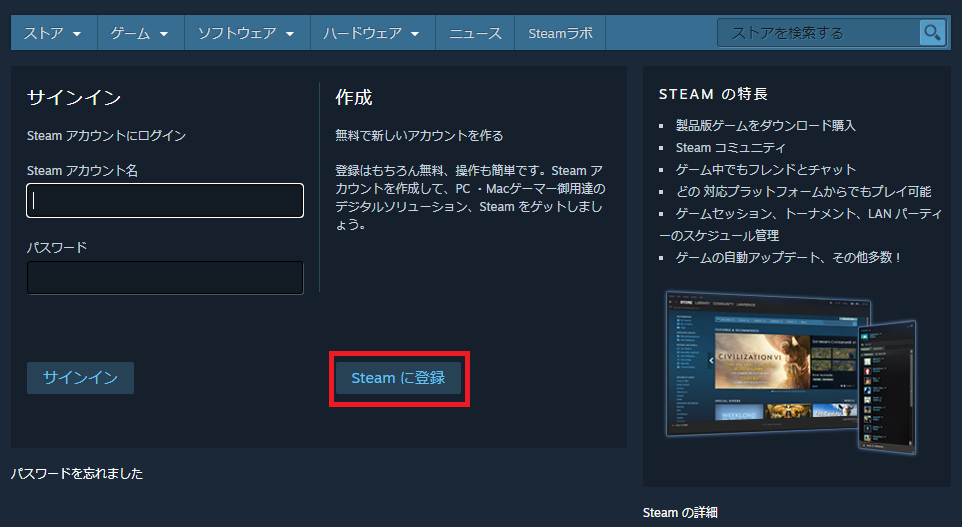Open the Steamラボ menu item

pyautogui.click(x=560, y=33)
